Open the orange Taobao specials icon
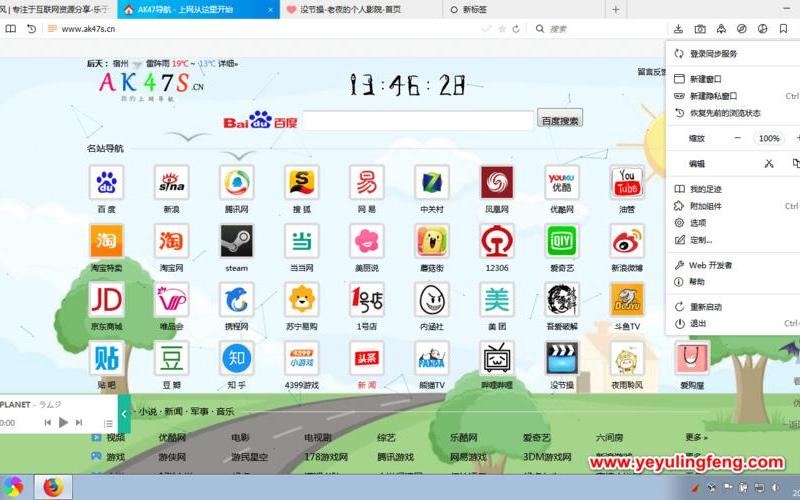This screenshot has width=800, height=500. coord(106,241)
